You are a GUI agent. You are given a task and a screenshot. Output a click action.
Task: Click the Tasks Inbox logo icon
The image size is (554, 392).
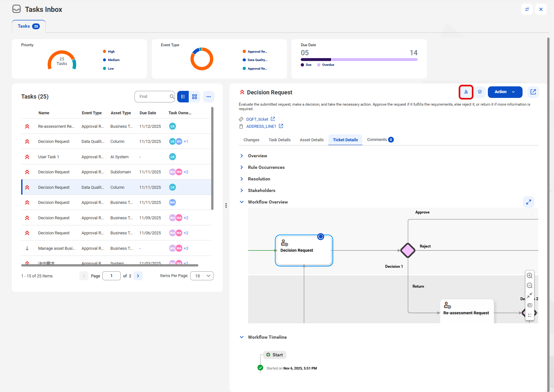click(x=17, y=9)
